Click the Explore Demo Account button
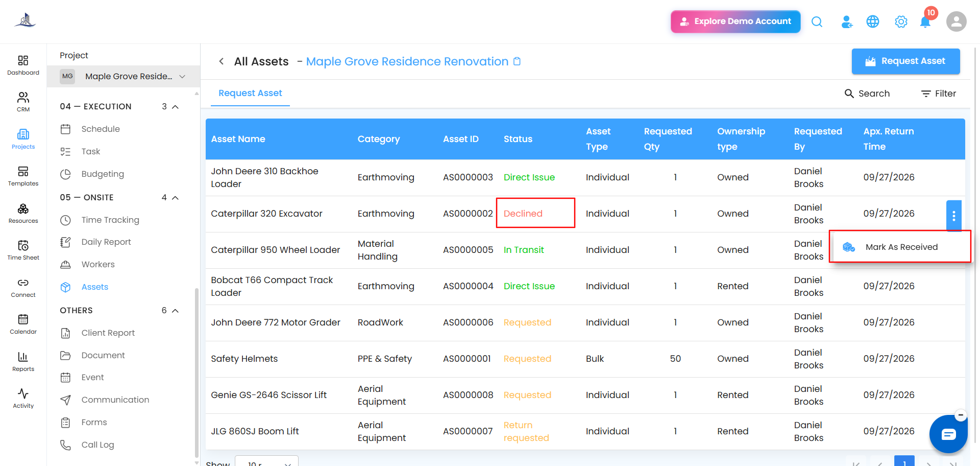Viewport: 980px width, 466px height. coord(736,21)
